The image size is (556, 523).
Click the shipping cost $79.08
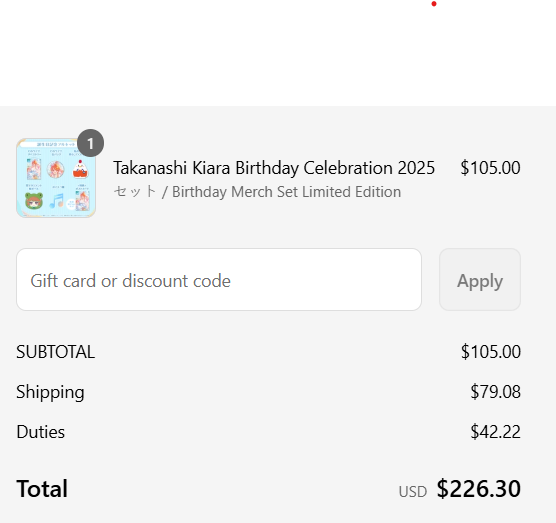[x=495, y=392]
